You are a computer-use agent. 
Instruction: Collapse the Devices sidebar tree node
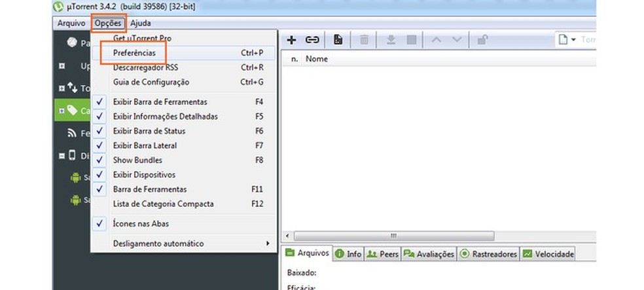click(x=62, y=156)
